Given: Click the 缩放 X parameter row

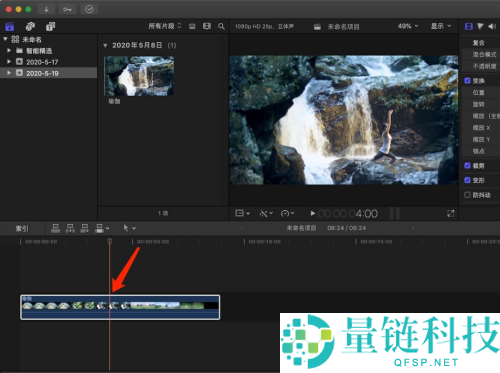Looking at the screenshot, I should coord(481,128).
